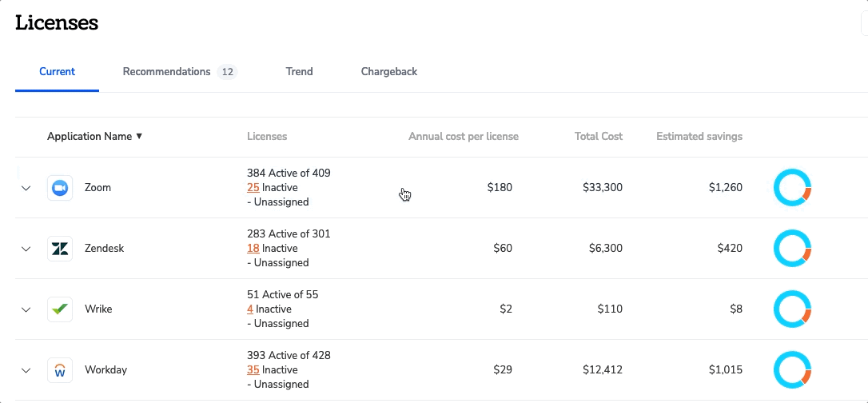
Task: Open Zendesk's license usage donut chart
Action: 792,249
